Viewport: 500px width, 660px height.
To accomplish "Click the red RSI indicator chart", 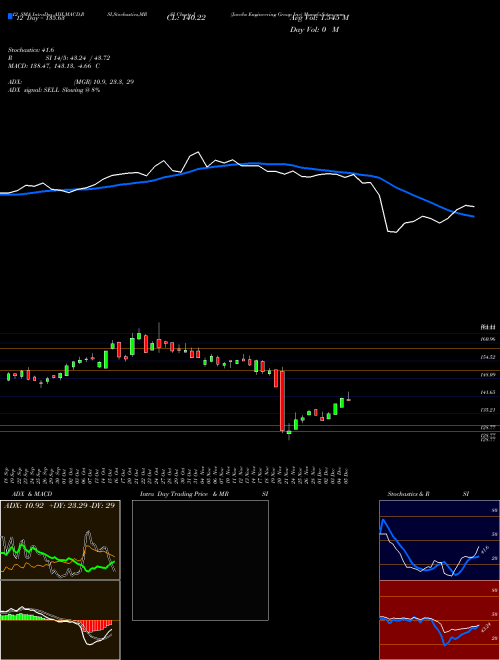I will [x=439, y=620].
